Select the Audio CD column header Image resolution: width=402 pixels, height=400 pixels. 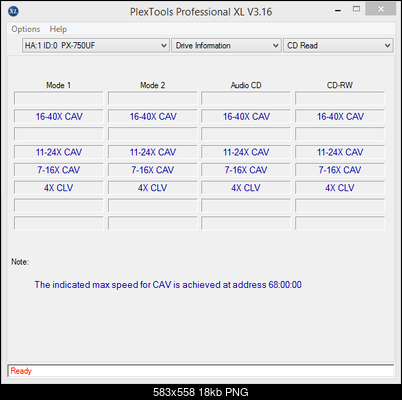coord(246,85)
